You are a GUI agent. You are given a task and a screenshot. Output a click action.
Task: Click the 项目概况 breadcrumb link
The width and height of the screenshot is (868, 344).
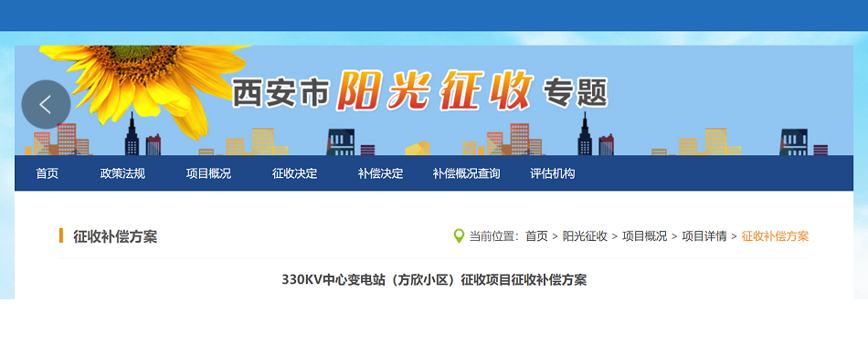tap(644, 236)
